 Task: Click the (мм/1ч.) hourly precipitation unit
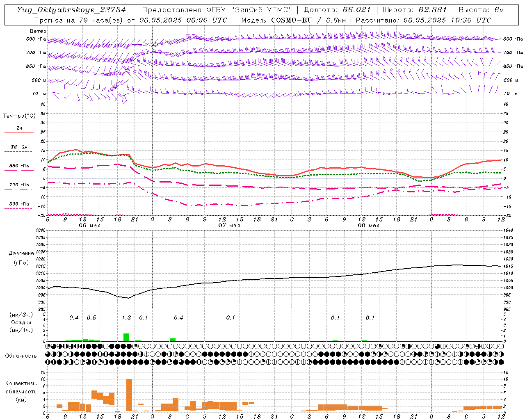click(x=21, y=330)
